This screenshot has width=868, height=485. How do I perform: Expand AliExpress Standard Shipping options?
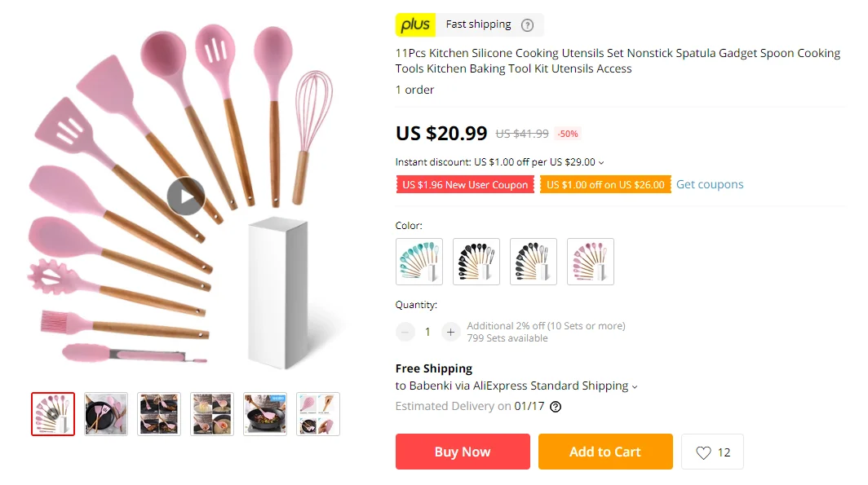(635, 386)
